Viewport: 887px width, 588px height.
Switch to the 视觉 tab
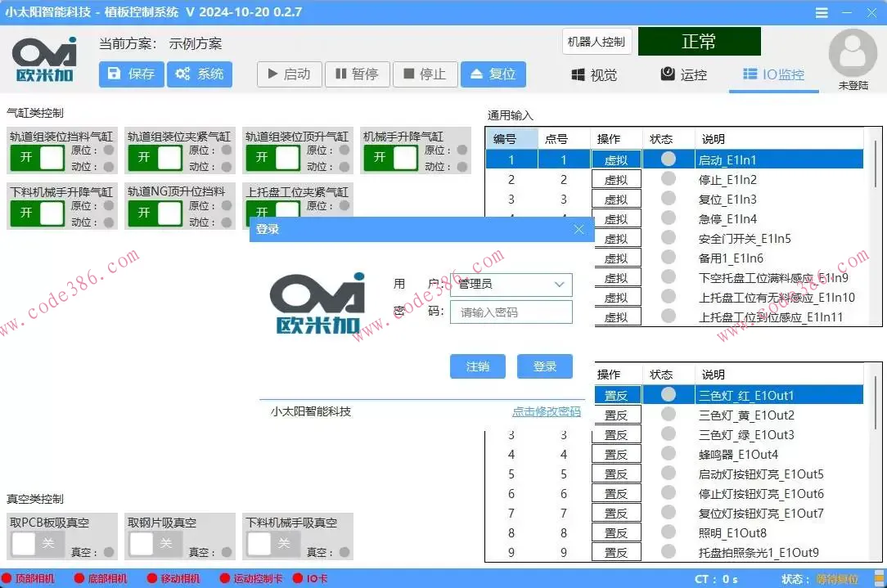coord(594,74)
